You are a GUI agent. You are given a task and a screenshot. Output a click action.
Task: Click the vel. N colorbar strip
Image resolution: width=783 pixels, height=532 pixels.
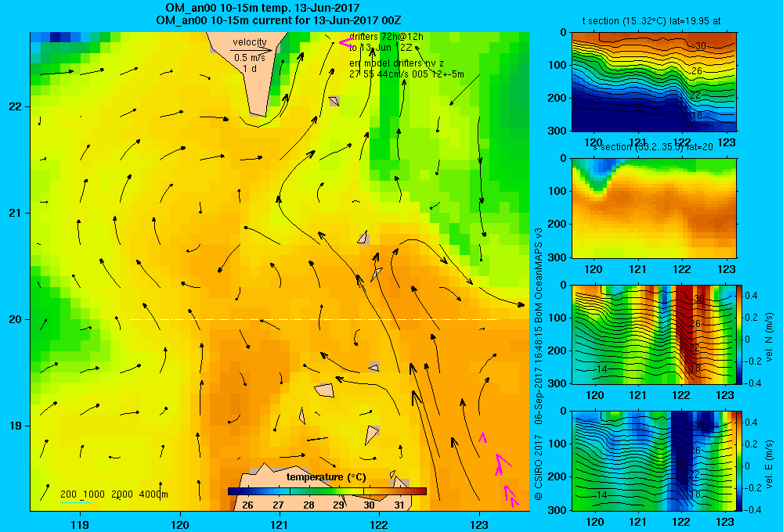click(x=740, y=334)
